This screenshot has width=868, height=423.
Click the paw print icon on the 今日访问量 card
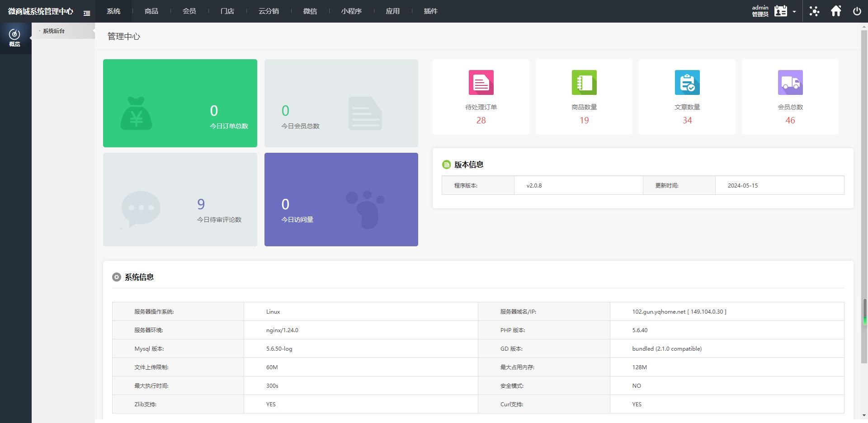[365, 209]
